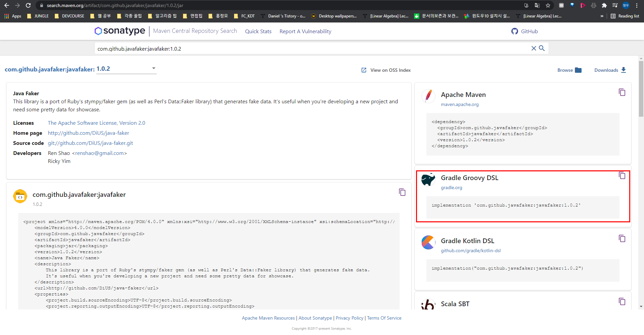Open the github.com/gradle/kotlin-dsl link
Viewport: 644px width, 335px height.
[x=471, y=251]
